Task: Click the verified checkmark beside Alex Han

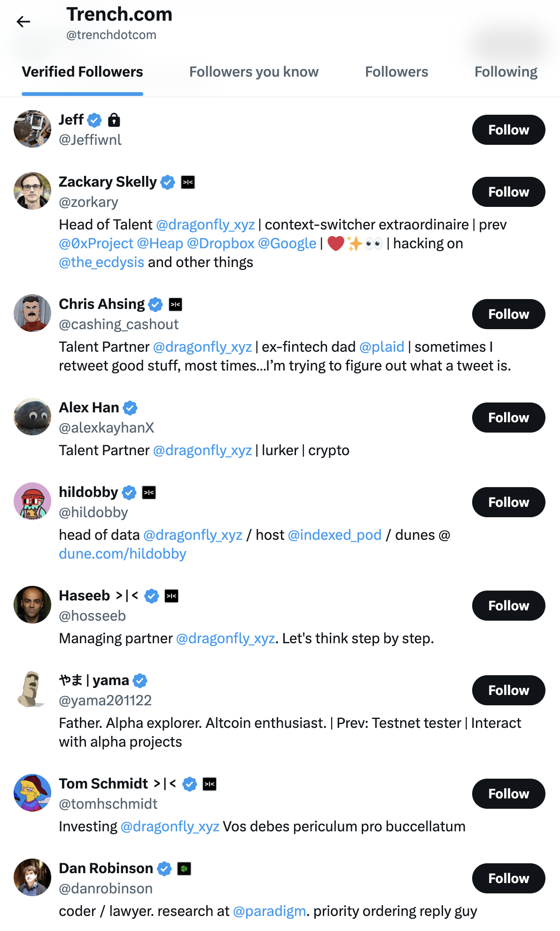Action: [x=130, y=408]
